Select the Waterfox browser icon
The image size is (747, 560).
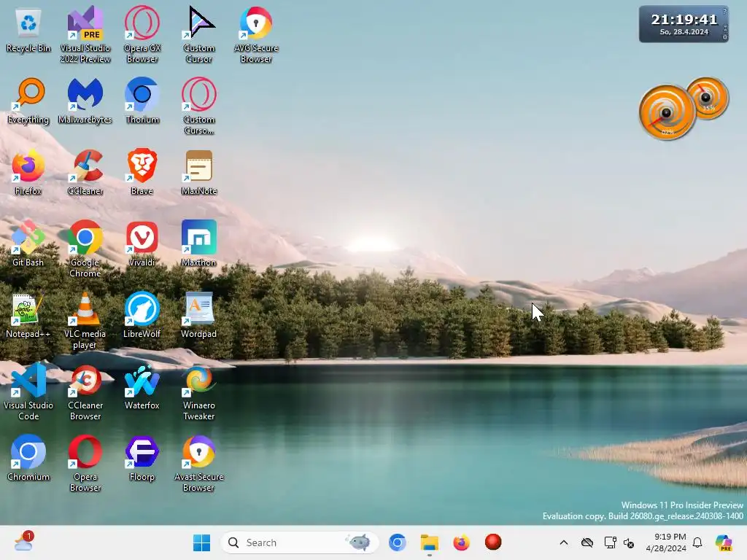[x=142, y=386]
